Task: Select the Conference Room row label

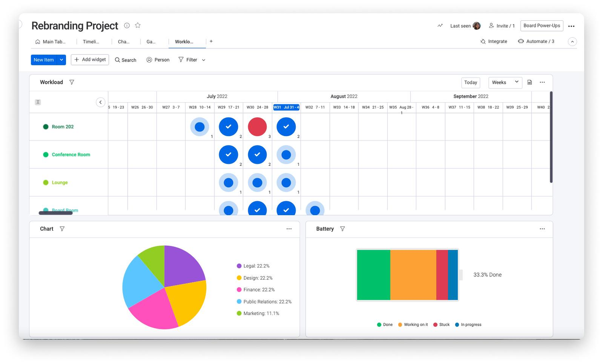Action: (x=71, y=154)
